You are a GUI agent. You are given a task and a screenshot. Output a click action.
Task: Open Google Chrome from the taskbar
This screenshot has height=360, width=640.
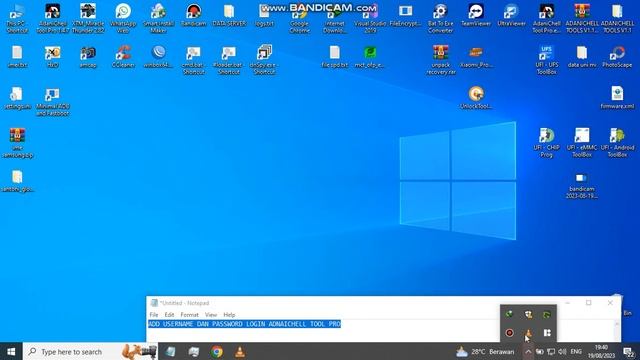pyautogui.click(x=217, y=351)
